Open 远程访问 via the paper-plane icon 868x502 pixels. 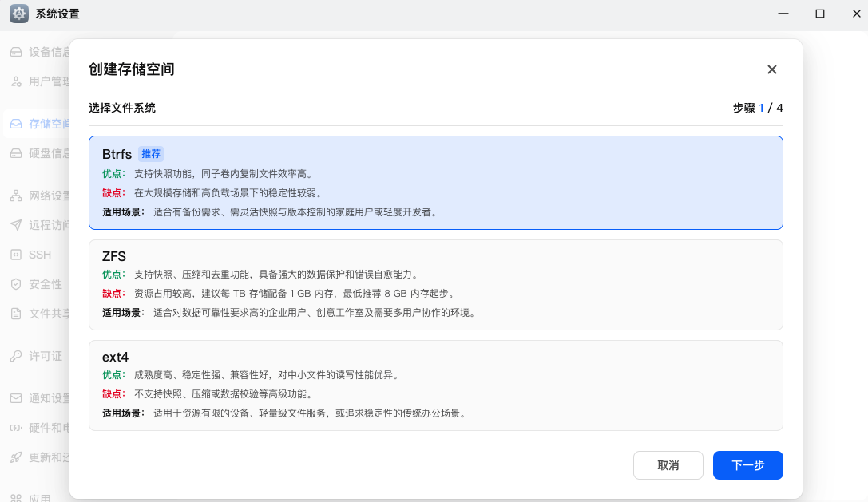[x=18, y=224]
